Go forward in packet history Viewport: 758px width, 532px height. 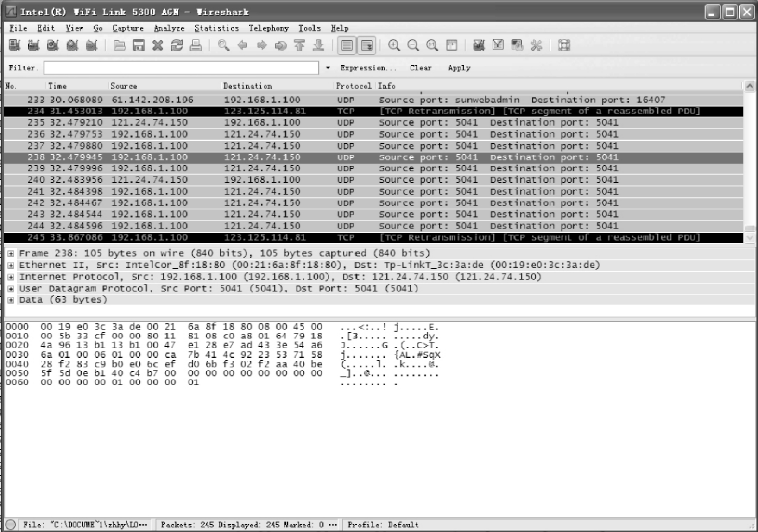coord(262,45)
